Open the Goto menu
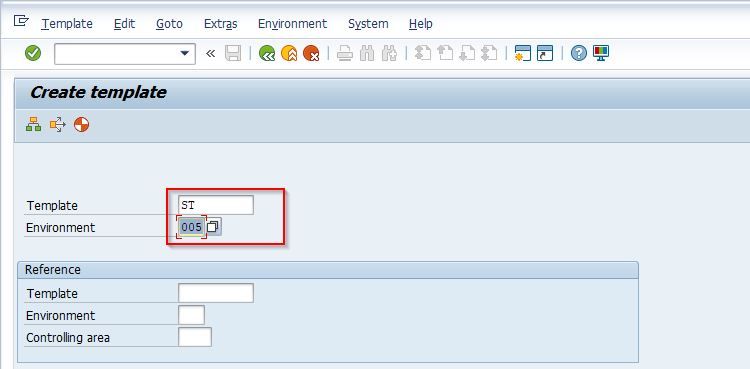The height and width of the screenshot is (369, 750). [x=169, y=23]
